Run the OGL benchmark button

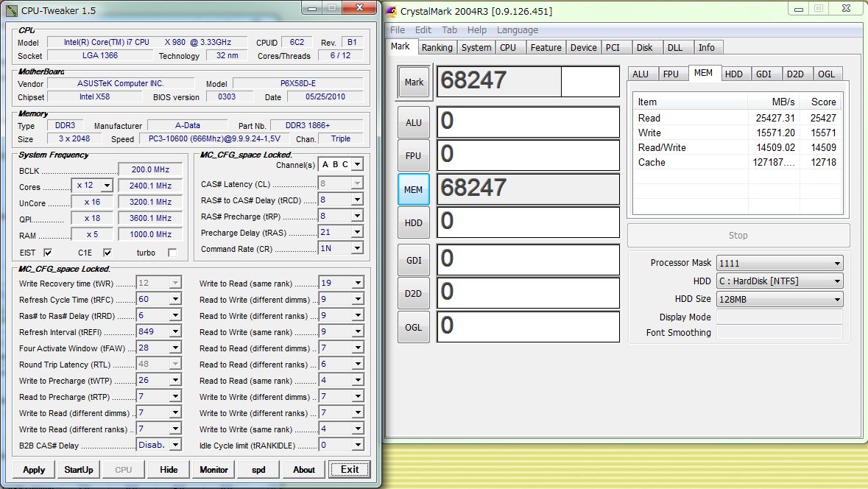(x=414, y=327)
